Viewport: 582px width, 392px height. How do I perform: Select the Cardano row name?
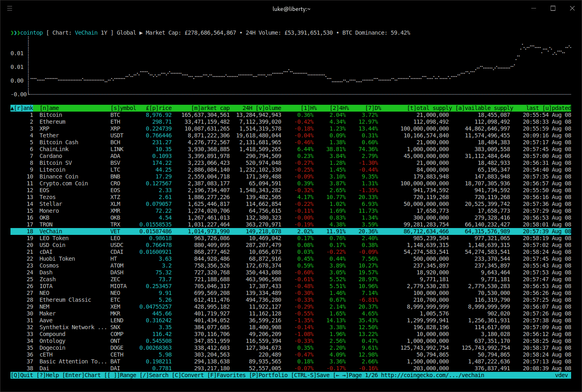51,156
